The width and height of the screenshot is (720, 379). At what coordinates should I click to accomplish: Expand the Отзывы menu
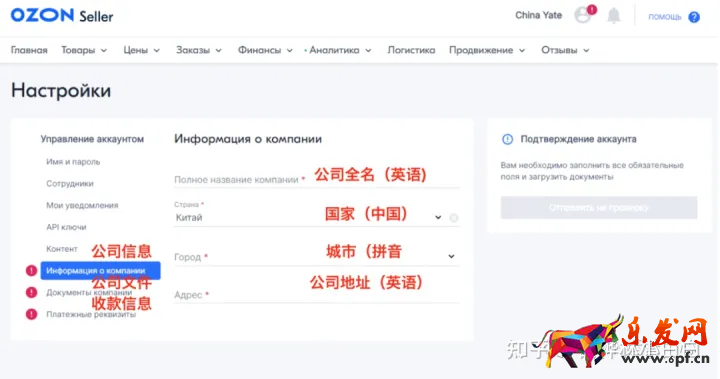[x=565, y=50]
